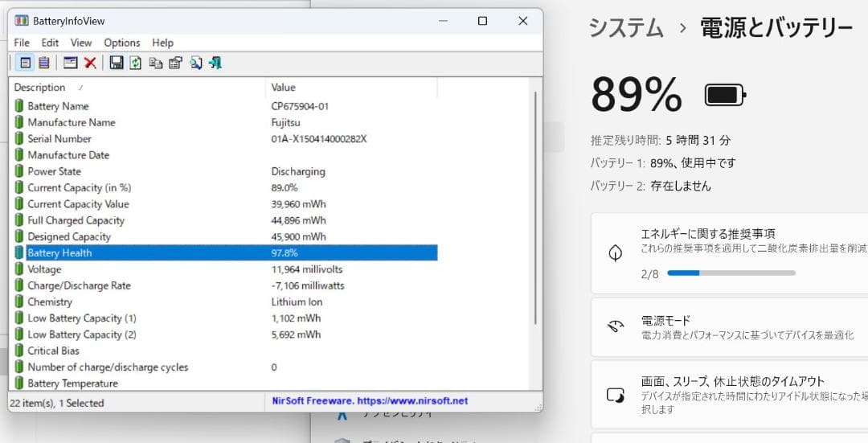Image resolution: width=868 pixels, height=443 pixels.
Task: Open the Help menu
Action: pos(162,43)
